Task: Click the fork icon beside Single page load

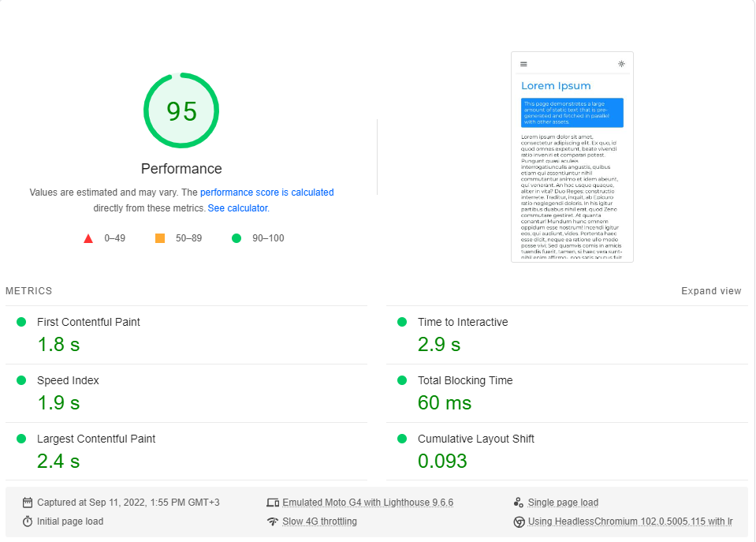Action: 519,502
